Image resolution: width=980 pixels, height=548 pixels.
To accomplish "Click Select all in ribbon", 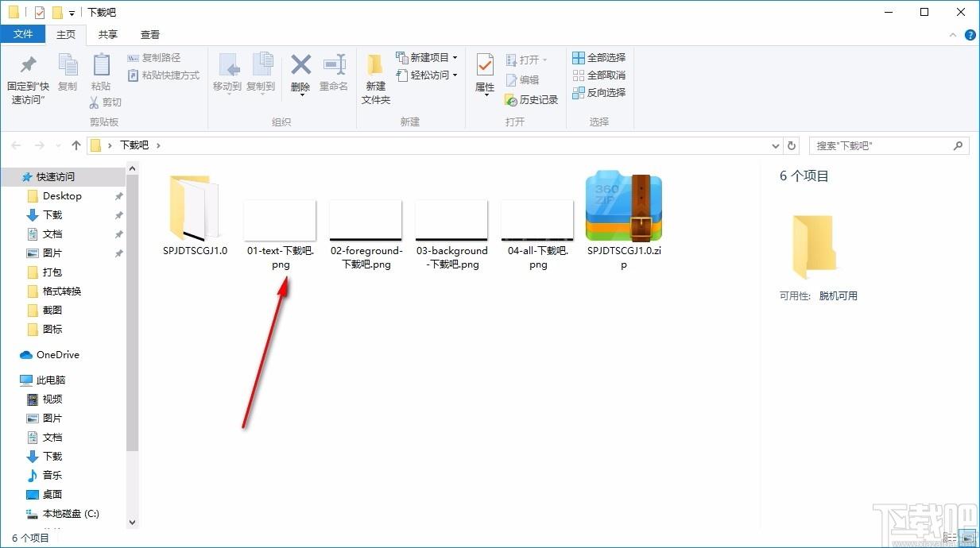I will [x=598, y=58].
